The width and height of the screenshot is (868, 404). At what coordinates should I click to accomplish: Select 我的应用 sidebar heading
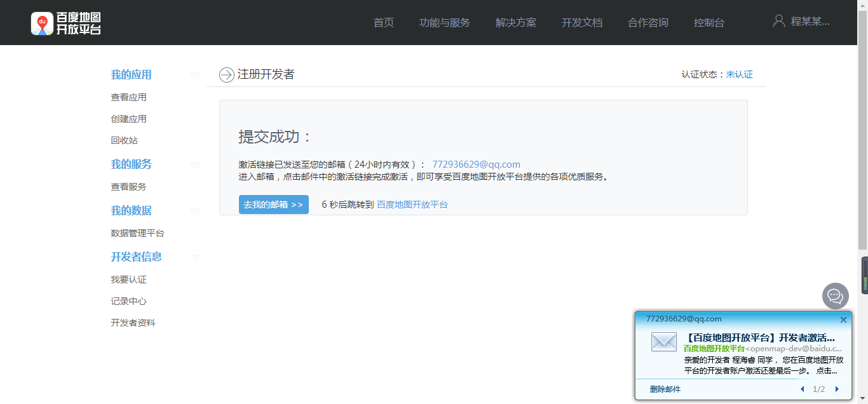[132, 75]
